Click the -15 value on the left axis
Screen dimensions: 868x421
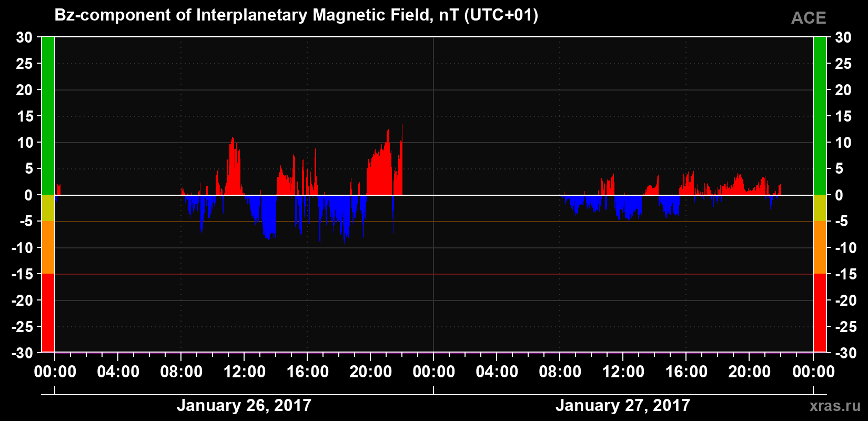pos(22,274)
